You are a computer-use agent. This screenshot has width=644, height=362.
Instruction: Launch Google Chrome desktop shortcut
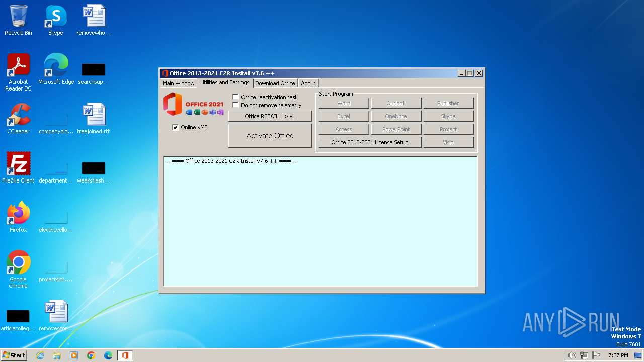18,269
